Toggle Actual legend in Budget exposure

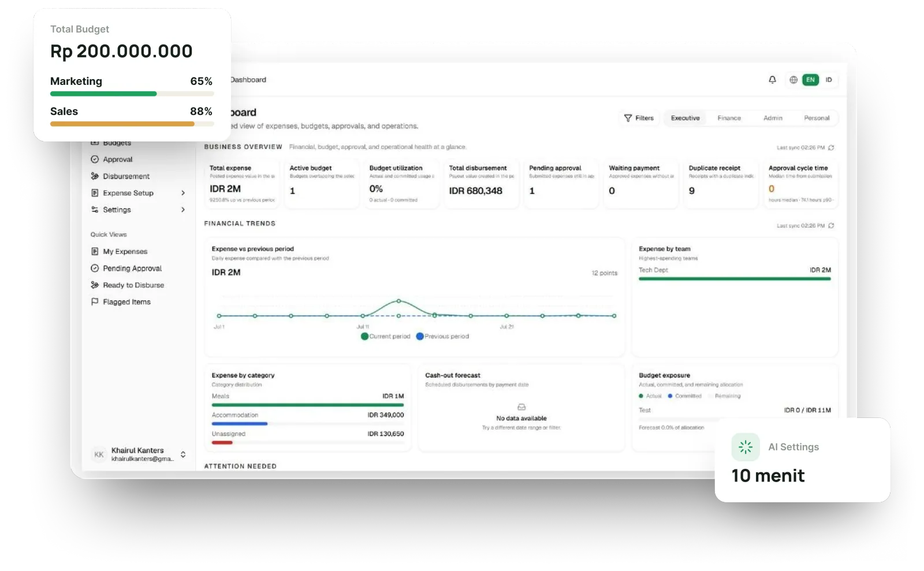tap(650, 396)
